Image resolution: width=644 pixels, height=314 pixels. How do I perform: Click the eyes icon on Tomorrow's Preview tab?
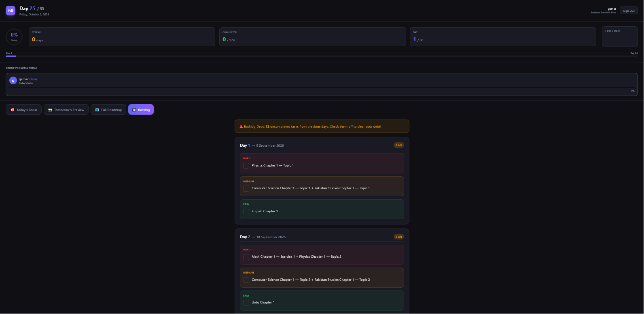pos(50,110)
